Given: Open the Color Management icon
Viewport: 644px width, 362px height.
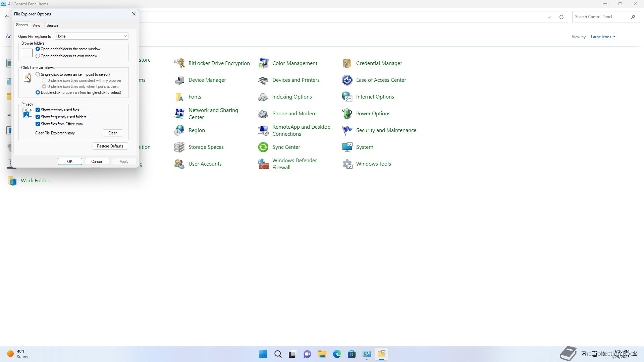Looking at the screenshot, I should (263, 63).
